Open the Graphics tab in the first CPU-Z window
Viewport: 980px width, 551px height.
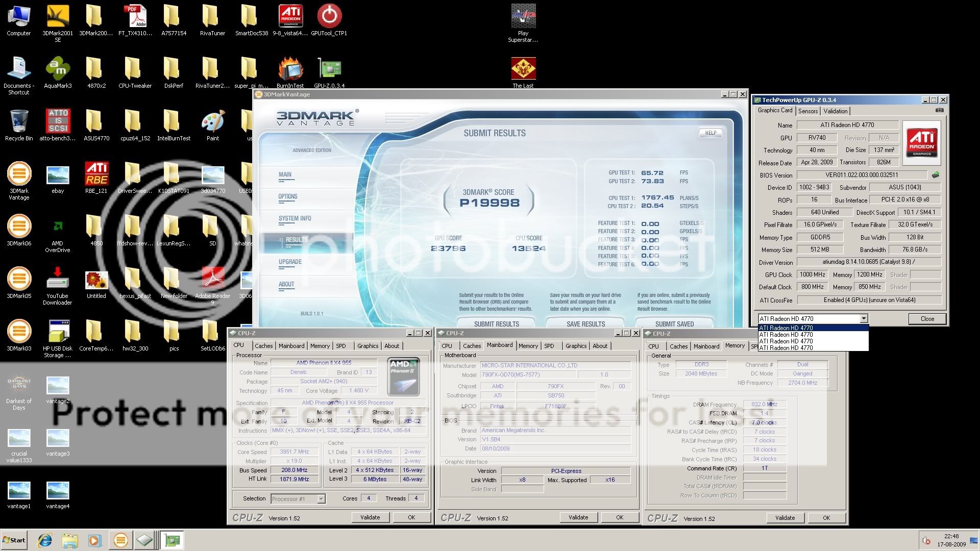pos(367,346)
